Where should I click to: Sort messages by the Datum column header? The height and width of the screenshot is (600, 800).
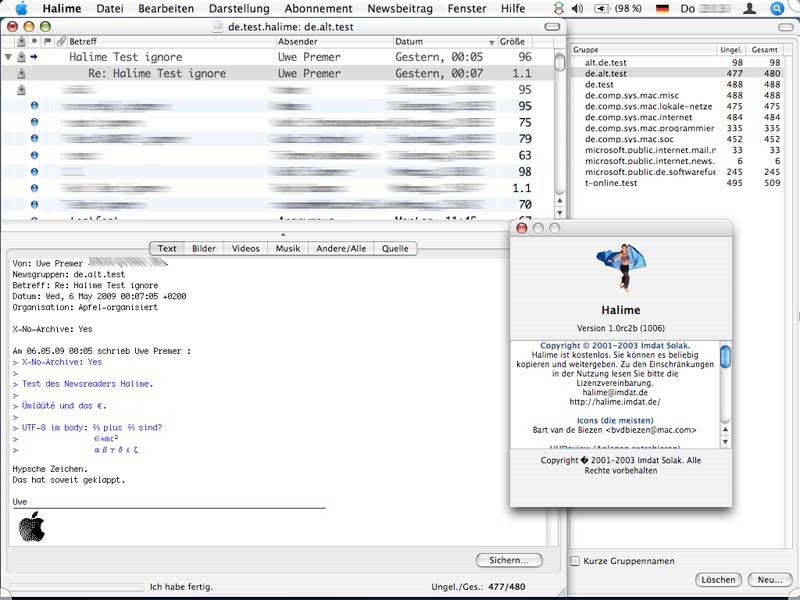440,42
